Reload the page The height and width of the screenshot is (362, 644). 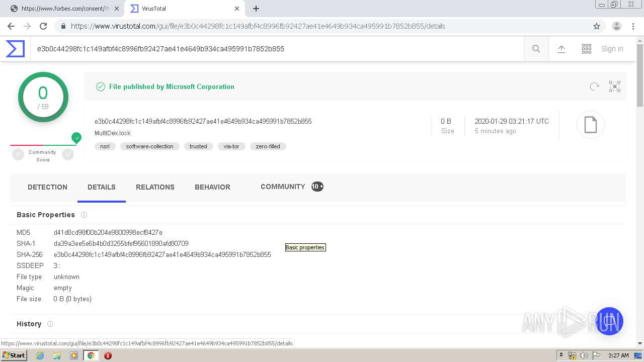pyautogui.click(x=43, y=26)
